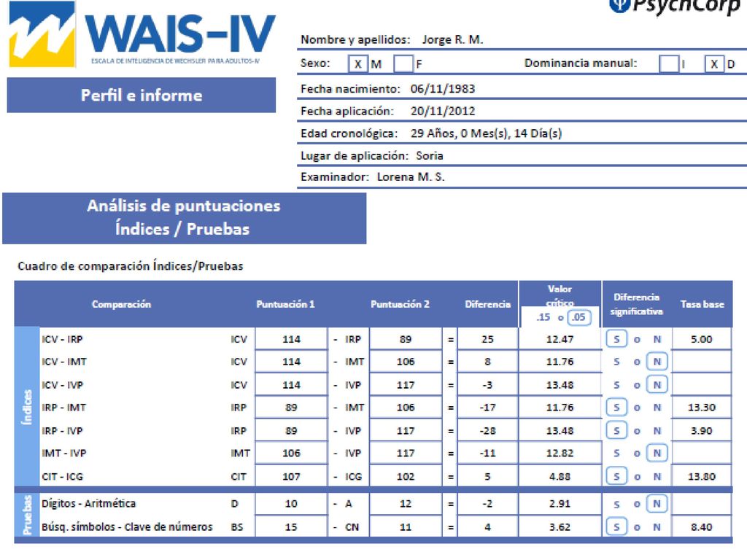
Task: Click the location value Soria
Action: tap(429, 156)
